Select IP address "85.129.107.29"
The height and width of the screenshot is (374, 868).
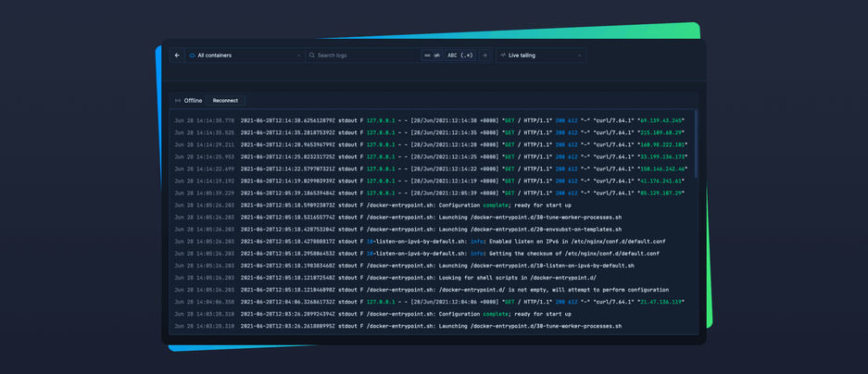[x=662, y=193]
